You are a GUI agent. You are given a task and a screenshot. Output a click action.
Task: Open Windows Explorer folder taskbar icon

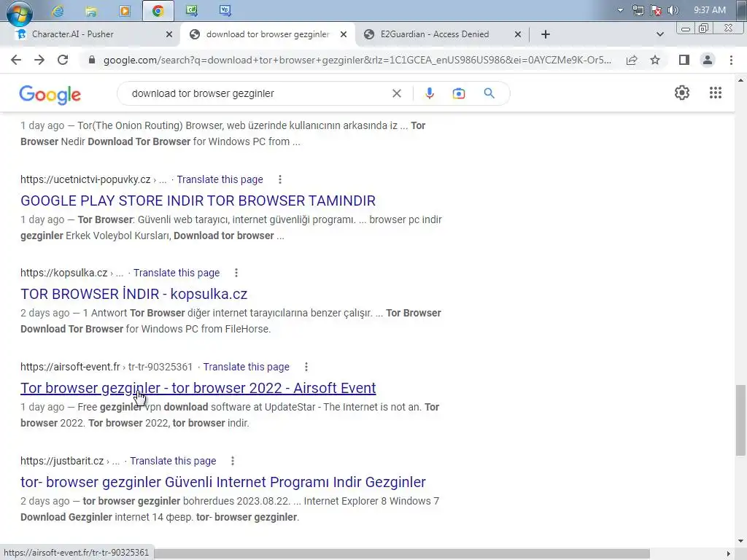pos(91,10)
